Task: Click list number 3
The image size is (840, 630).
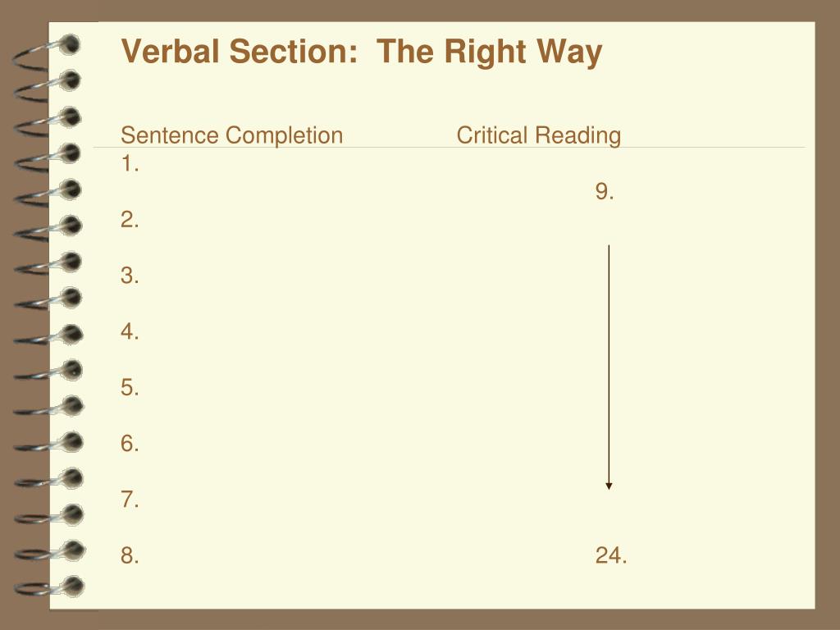Action: click(x=130, y=276)
